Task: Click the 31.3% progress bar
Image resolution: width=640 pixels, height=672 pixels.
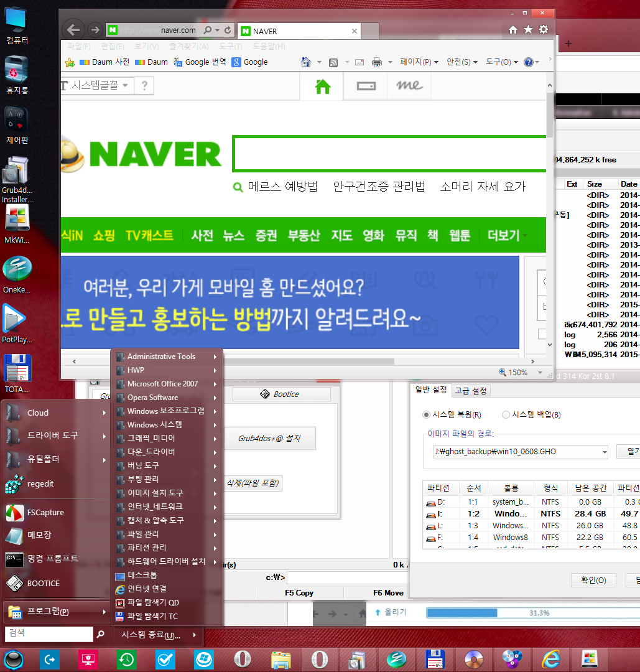Action: tap(533, 613)
